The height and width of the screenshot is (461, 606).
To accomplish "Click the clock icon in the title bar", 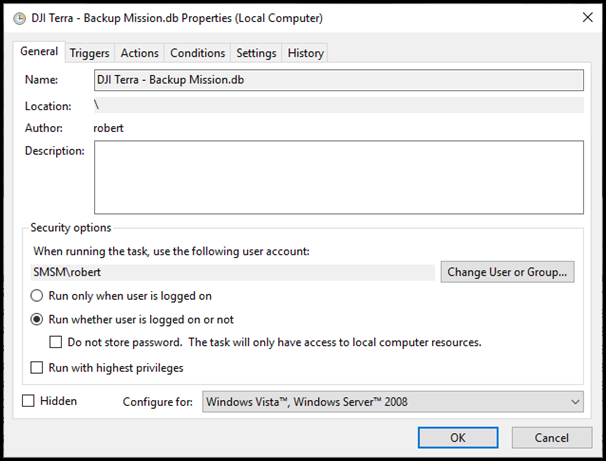I will 20,18.
